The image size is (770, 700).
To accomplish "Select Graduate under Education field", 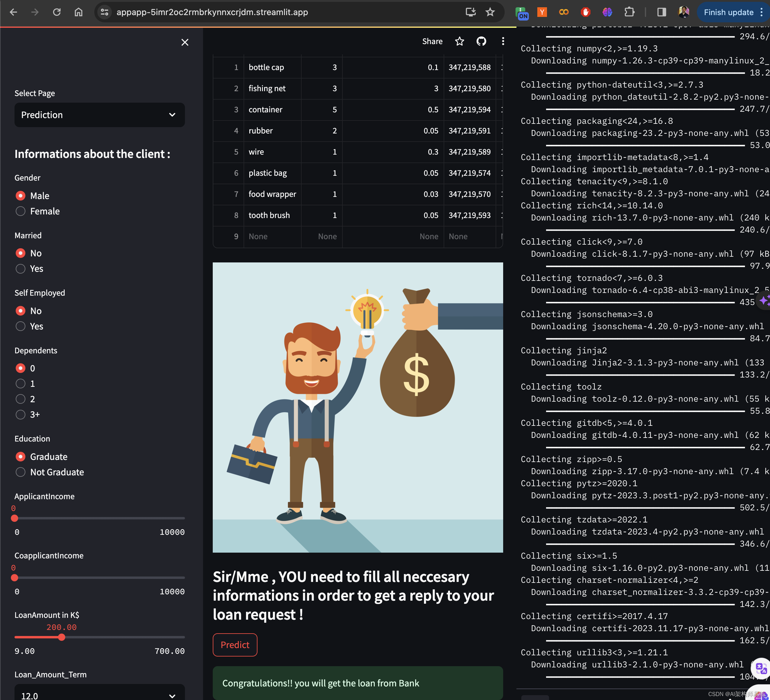I will (x=21, y=457).
